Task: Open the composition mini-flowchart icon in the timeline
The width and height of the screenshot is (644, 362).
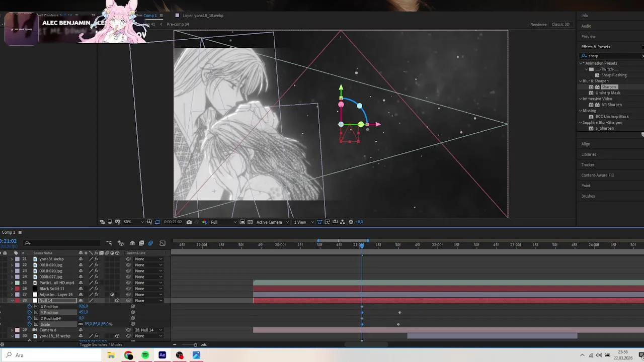Action: click(109, 243)
